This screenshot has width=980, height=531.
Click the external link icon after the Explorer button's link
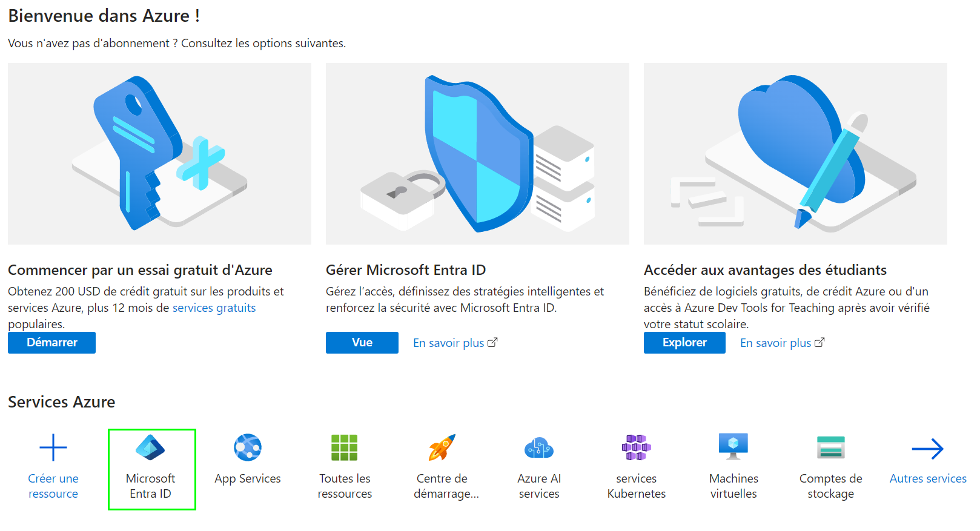[x=819, y=342]
